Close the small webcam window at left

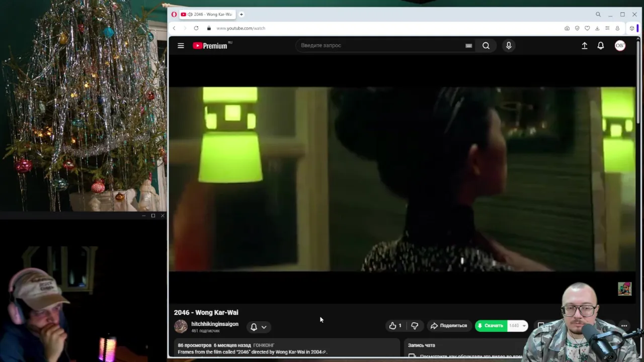162,216
